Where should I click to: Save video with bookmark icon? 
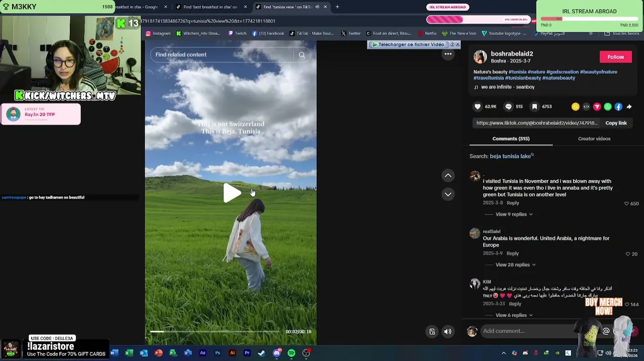tap(535, 106)
